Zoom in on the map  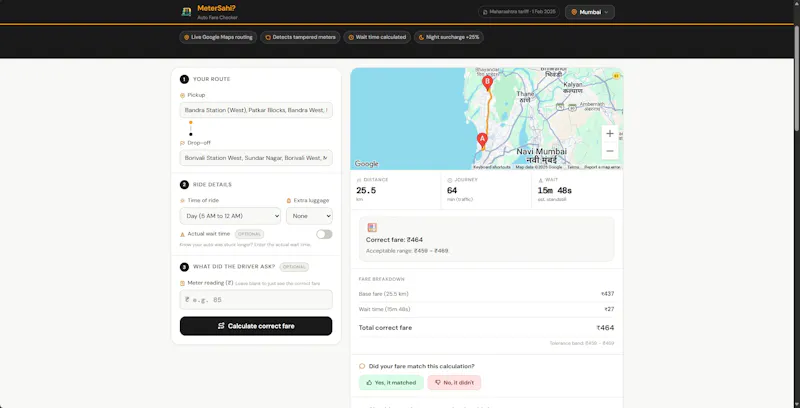[x=610, y=134]
